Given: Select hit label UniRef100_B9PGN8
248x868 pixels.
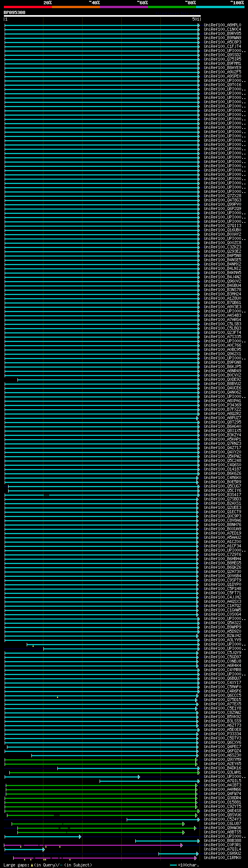Looking at the screenshot, I should 222,362.
